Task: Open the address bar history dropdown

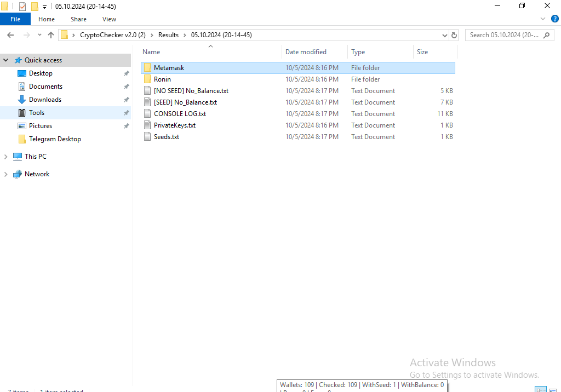Action: coord(444,35)
